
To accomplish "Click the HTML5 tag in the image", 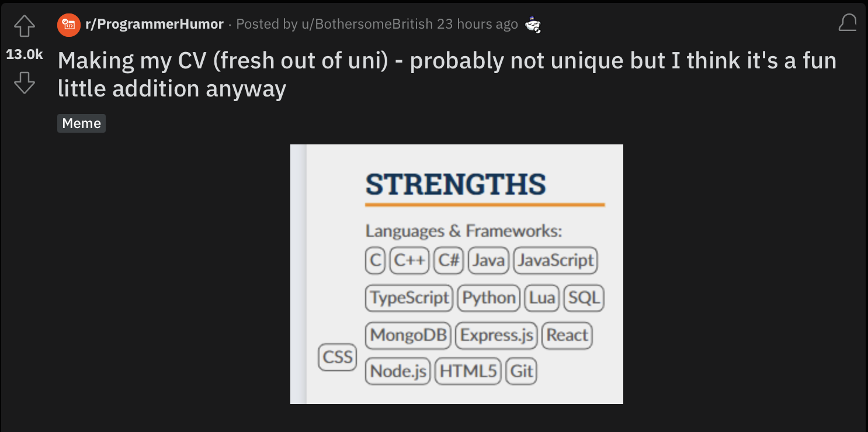I will tap(468, 371).
